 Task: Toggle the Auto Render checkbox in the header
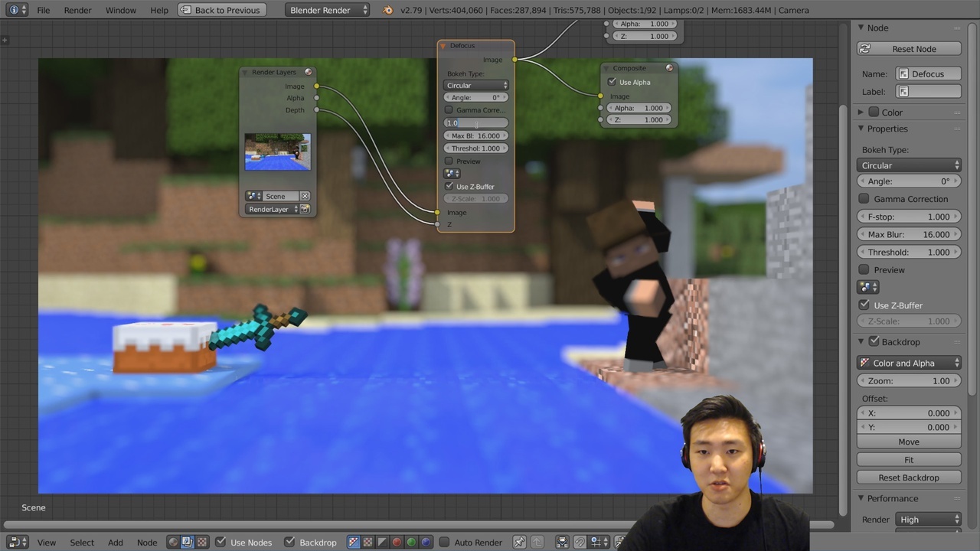444,542
